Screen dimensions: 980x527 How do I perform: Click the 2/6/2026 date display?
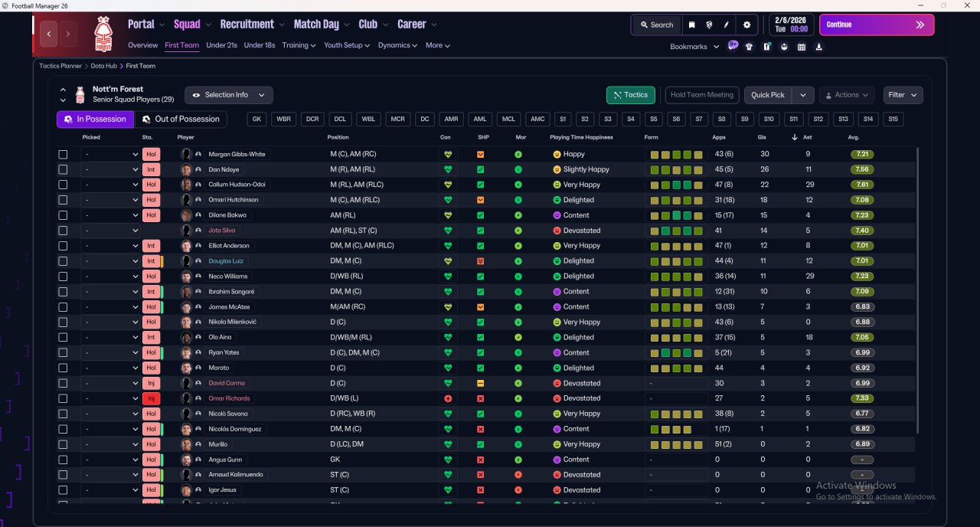790,25
